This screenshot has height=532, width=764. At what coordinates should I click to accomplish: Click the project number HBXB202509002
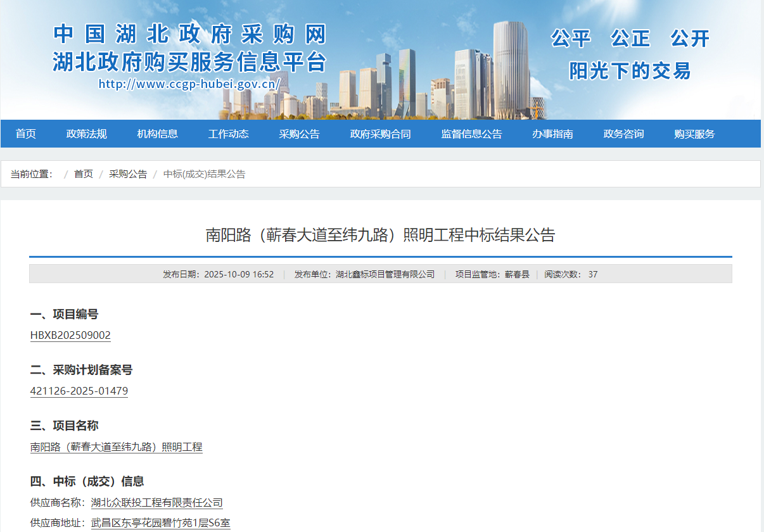70,335
